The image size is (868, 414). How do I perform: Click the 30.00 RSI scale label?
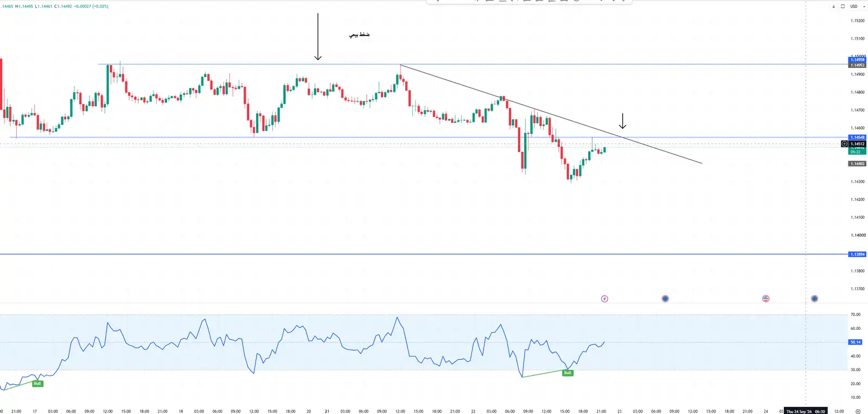pyautogui.click(x=856, y=370)
